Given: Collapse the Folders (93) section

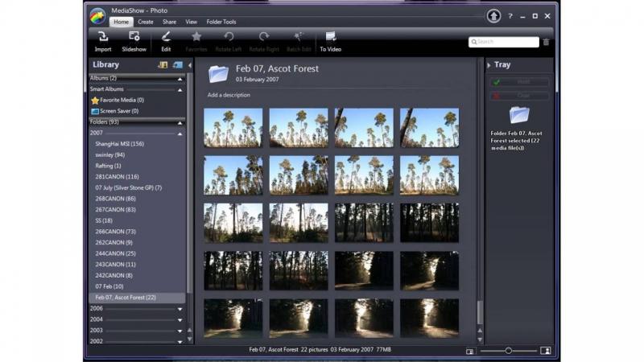Looking at the screenshot, I should point(180,121).
